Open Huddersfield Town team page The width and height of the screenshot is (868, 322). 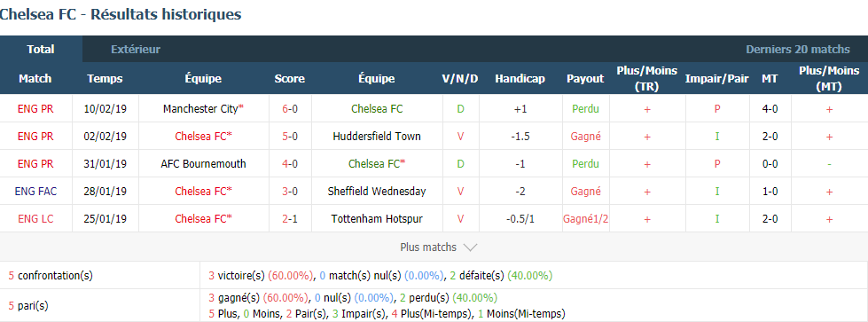pyautogui.click(x=377, y=137)
